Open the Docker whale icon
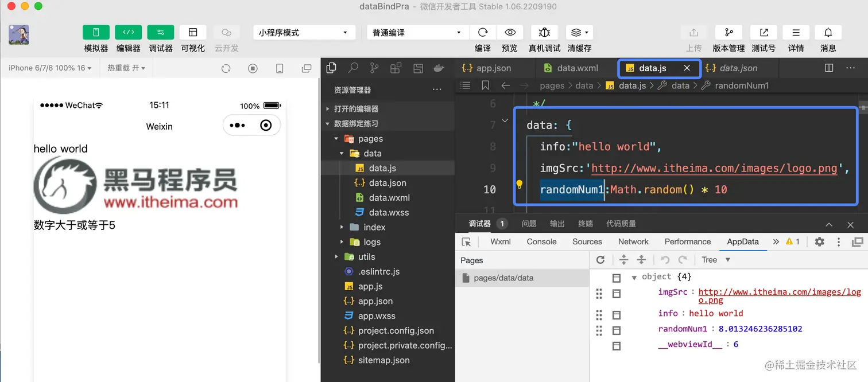Screen dimensions: 868x382 [x=439, y=68]
